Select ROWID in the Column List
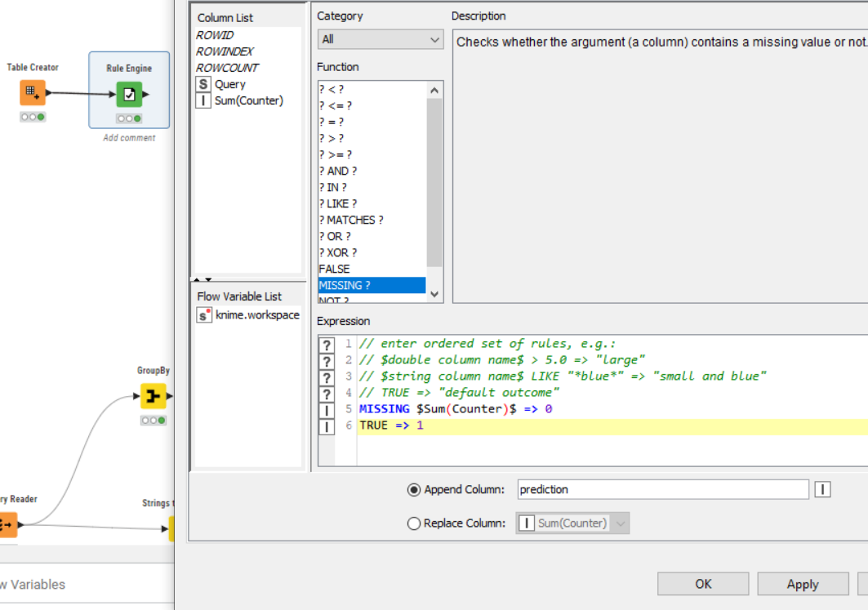The height and width of the screenshot is (610, 868). click(x=215, y=35)
